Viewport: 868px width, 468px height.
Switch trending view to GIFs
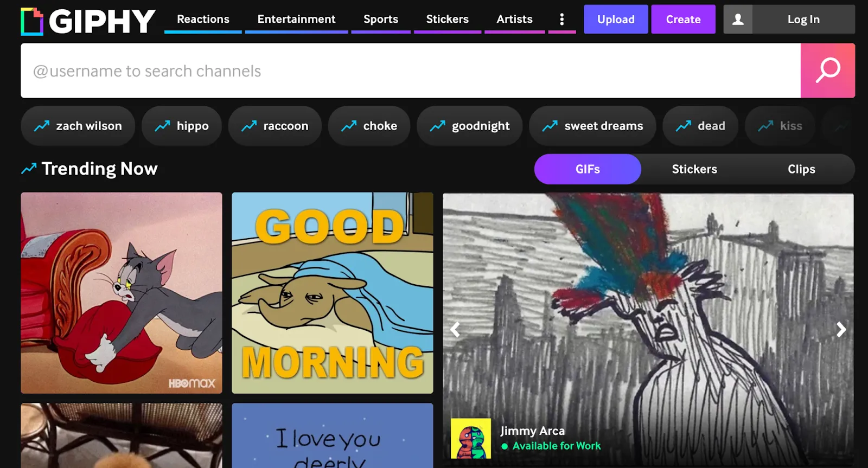coord(588,169)
